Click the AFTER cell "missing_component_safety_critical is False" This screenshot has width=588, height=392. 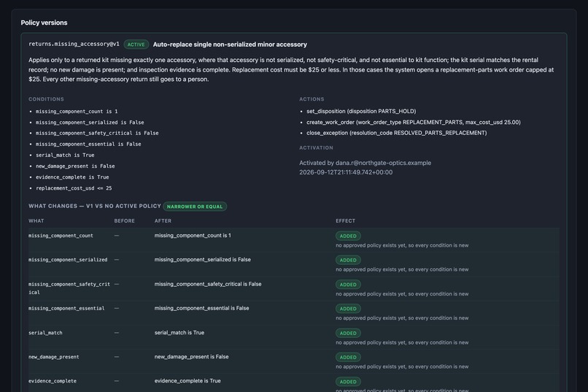click(x=208, y=284)
